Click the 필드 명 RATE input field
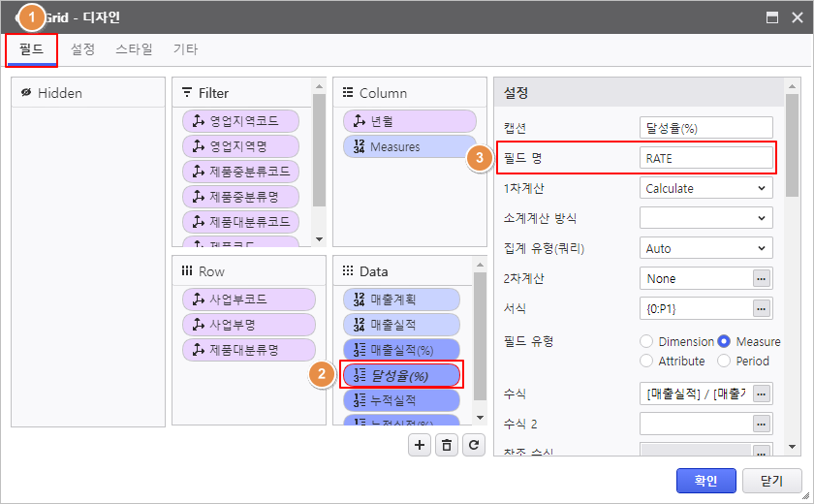Viewport: 814px width, 504px height. coord(706,158)
